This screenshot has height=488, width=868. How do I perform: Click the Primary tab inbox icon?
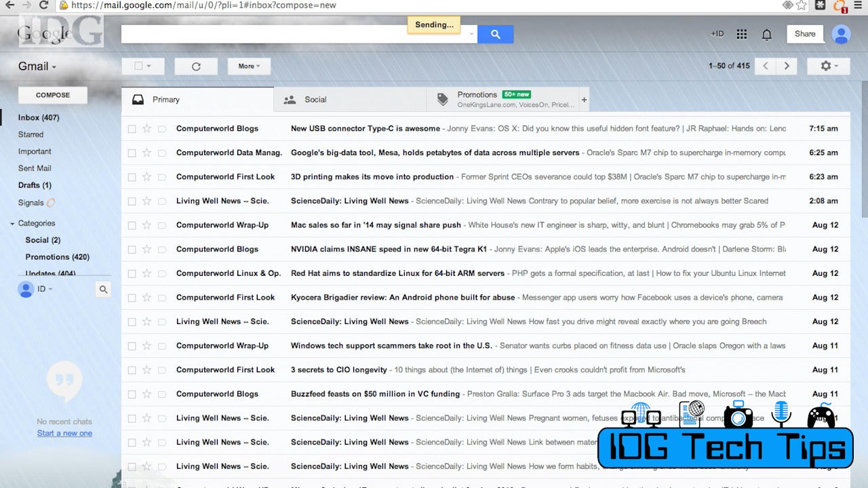138,100
